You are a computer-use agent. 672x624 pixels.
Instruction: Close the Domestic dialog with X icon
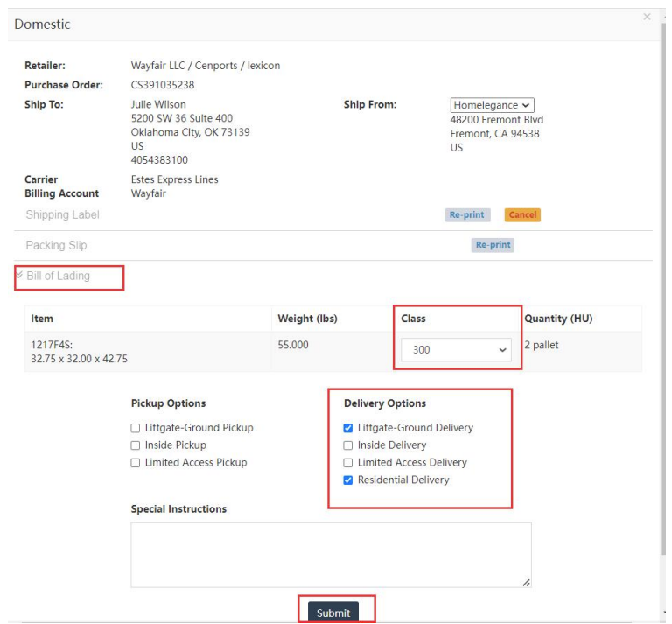point(647,17)
